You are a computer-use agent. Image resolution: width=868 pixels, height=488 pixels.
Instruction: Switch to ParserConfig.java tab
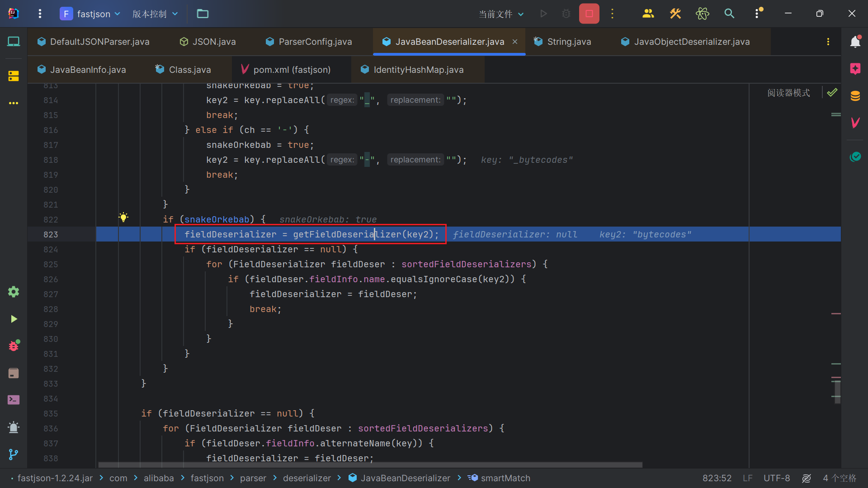coord(309,42)
